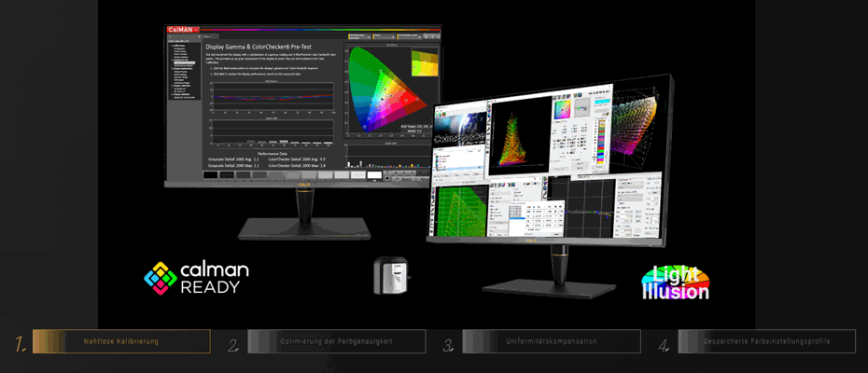
Task: Click the number 1 step marker
Action: 20,343
